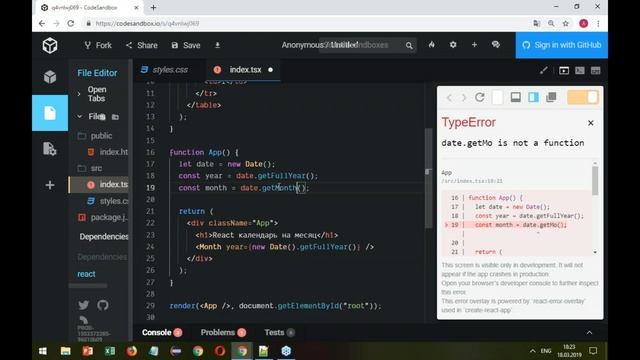Viewport: 640px width, 360px height.
Task: Sign in with GitHub
Action: click(x=562, y=45)
